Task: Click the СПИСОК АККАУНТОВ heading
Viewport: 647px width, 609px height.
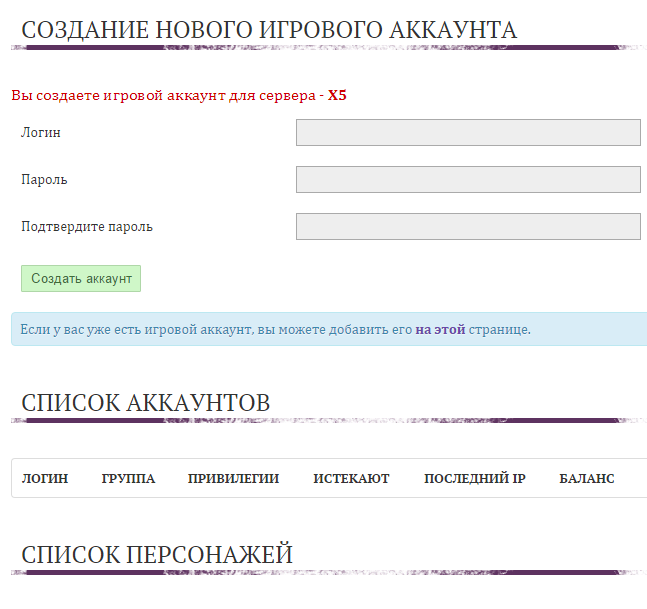Action: pos(146,403)
